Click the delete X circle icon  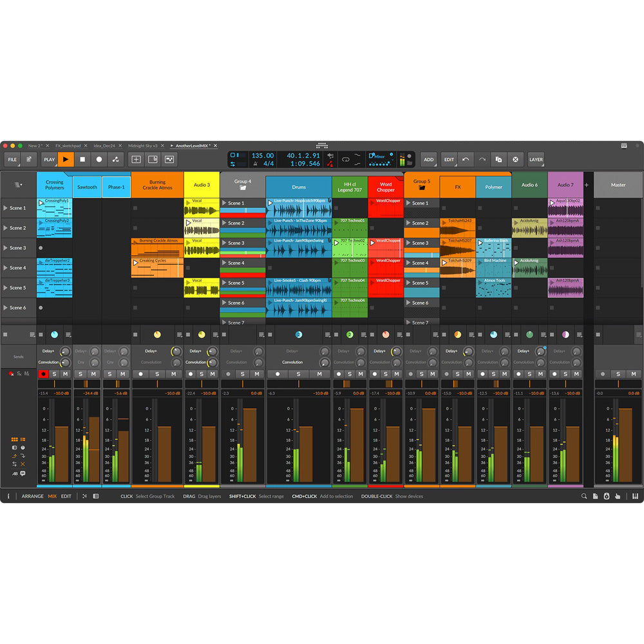point(515,159)
